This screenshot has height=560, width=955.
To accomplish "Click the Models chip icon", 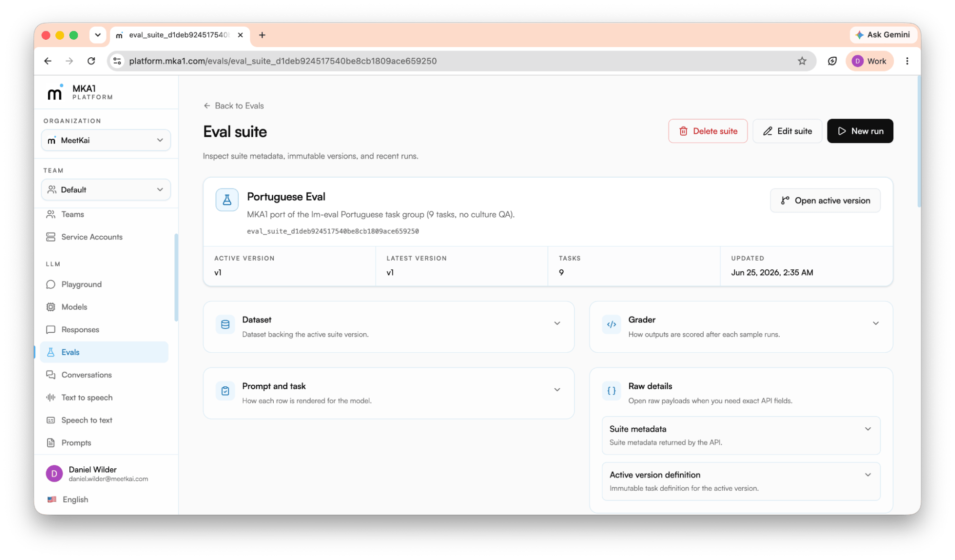I will 51,307.
